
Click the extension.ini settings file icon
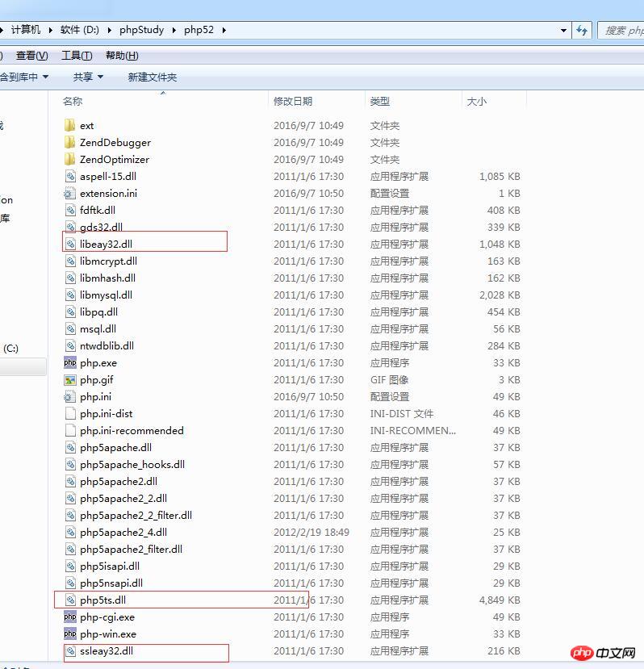point(69,194)
